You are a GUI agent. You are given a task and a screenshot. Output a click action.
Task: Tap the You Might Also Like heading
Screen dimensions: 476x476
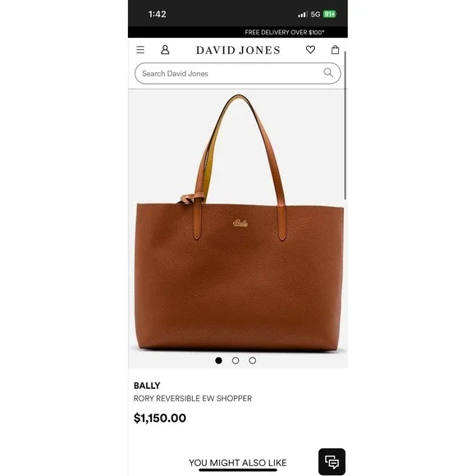(238, 463)
